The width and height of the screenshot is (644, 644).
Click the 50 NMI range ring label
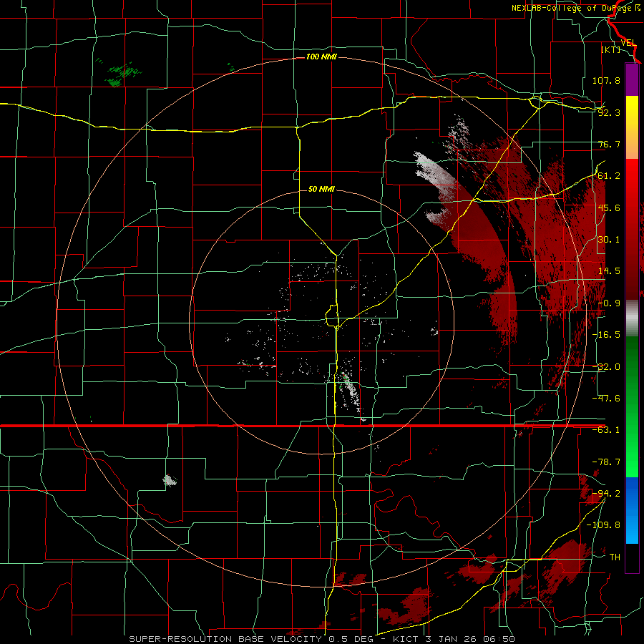tap(321, 189)
